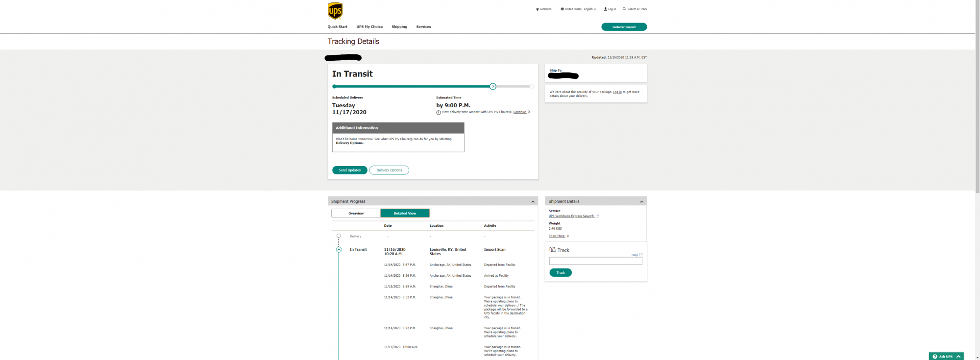Click the outlined Delivery Options button

(389, 170)
